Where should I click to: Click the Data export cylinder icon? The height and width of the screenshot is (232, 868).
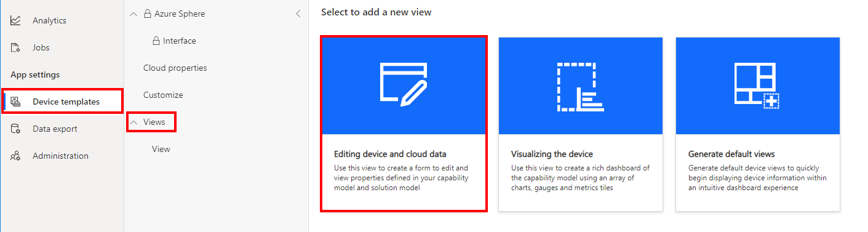(16, 129)
